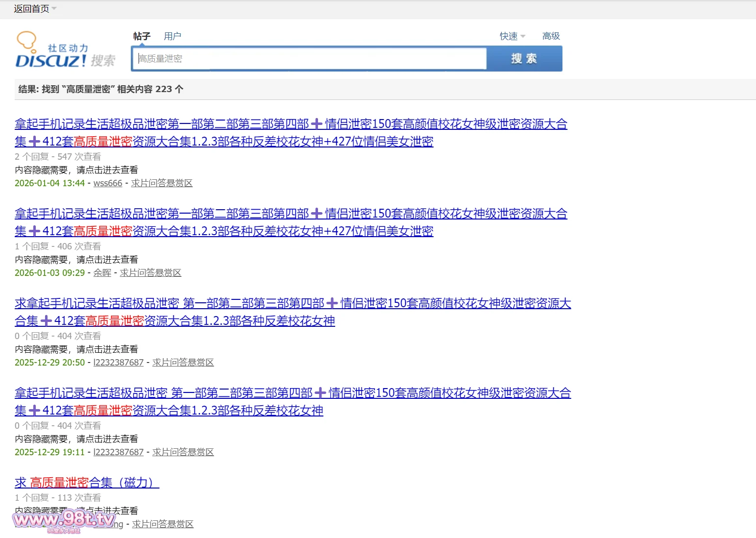The width and height of the screenshot is (756, 538).
Task: Open user profile wss666
Action: tap(108, 183)
